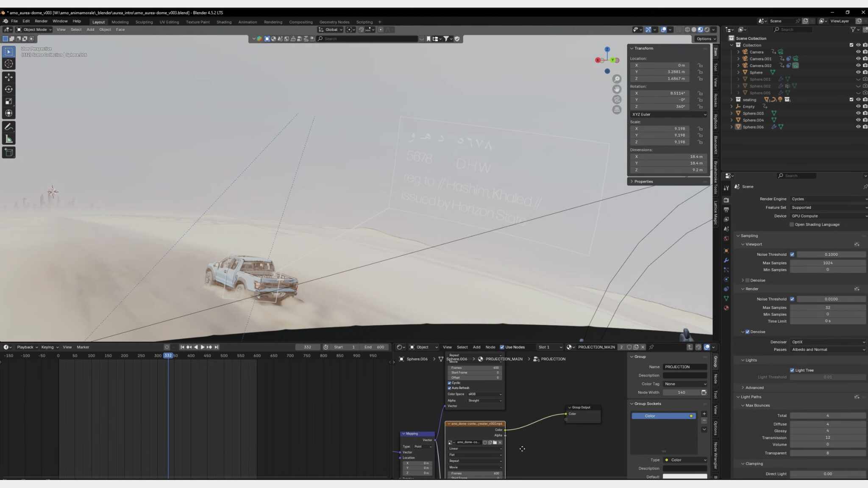
Task: Switch to the Shading workspace tab
Action: [224, 22]
